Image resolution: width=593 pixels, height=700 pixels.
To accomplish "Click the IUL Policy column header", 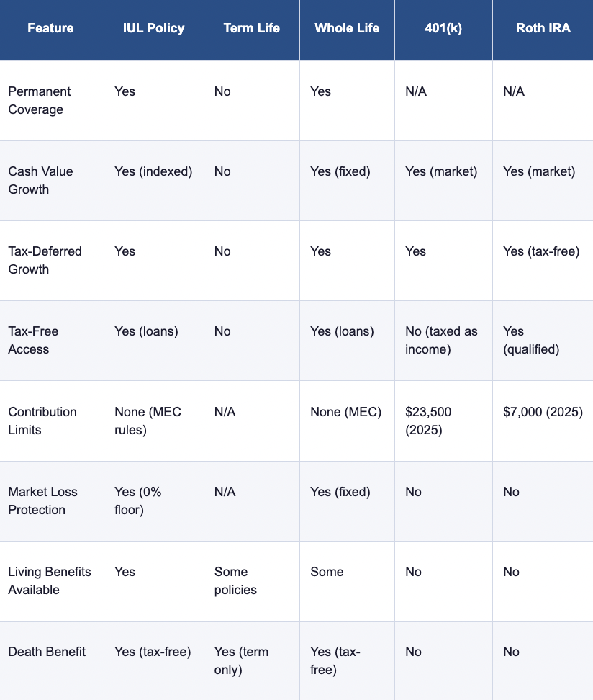I will coord(153,29).
